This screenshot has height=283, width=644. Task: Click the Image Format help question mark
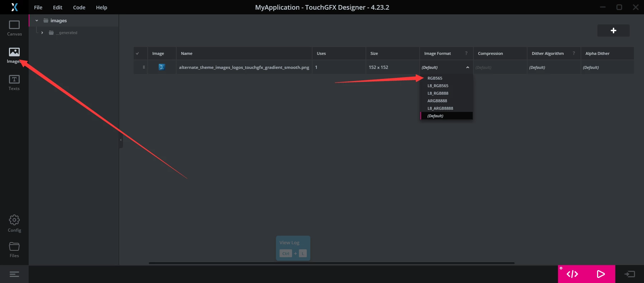coord(466,53)
